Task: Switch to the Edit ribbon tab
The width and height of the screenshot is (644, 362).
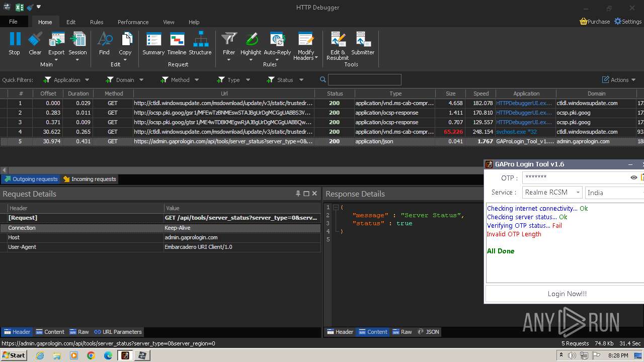Action: (x=71, y=22)
